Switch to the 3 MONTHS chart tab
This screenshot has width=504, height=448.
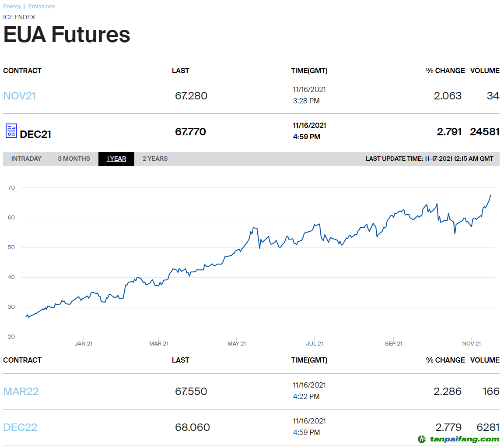coord(74,159)
